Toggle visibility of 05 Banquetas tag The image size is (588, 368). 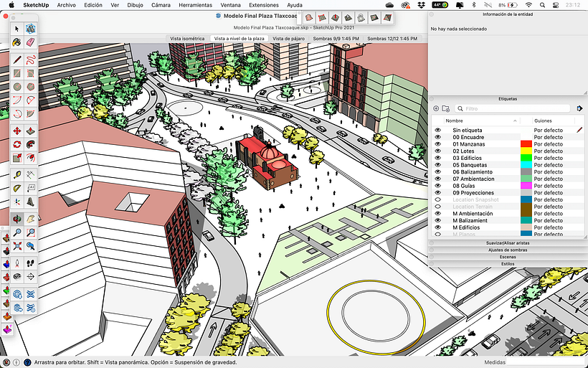coord(437,165)
